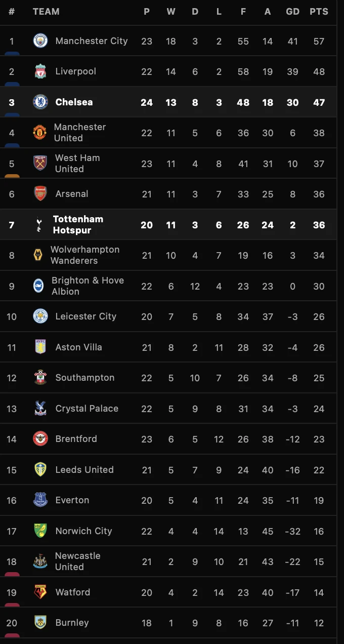
Task: Click the Wolverhampton Wanderers wolf crest
Action: pyautogui.click(x=38, y=255)
